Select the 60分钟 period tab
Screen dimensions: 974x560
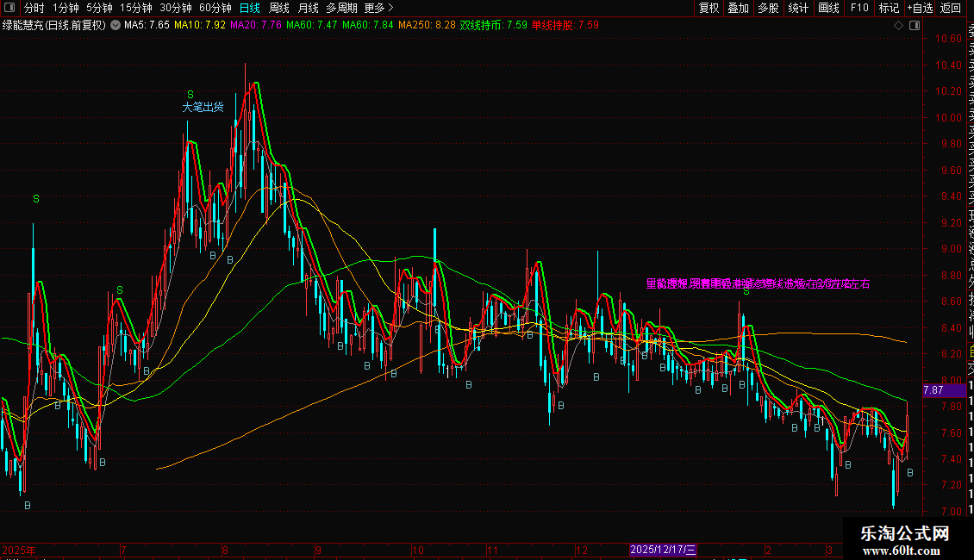(215, 8)
